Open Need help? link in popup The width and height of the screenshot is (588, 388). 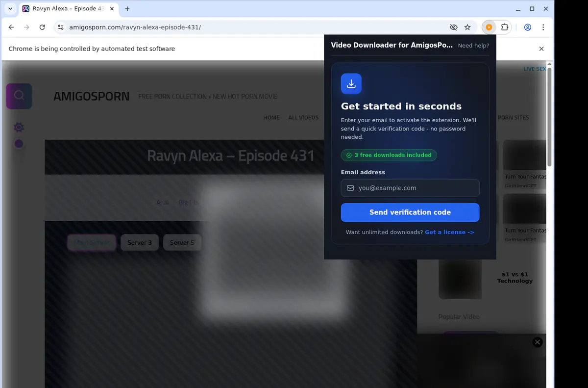click(x=473, y=46)
